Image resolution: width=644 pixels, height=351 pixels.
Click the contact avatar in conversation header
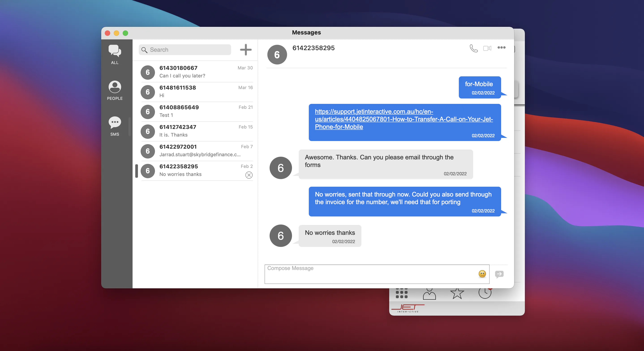277,54
